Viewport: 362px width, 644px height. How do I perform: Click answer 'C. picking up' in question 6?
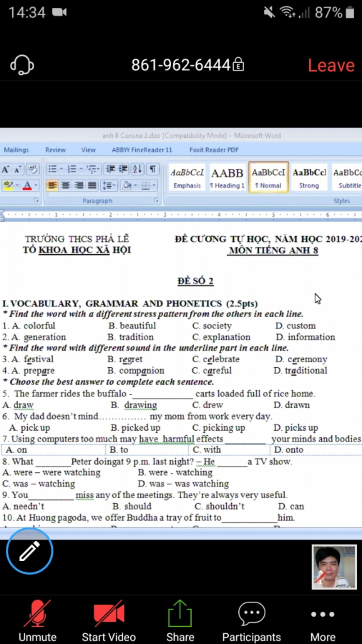(x=218, y=428)
